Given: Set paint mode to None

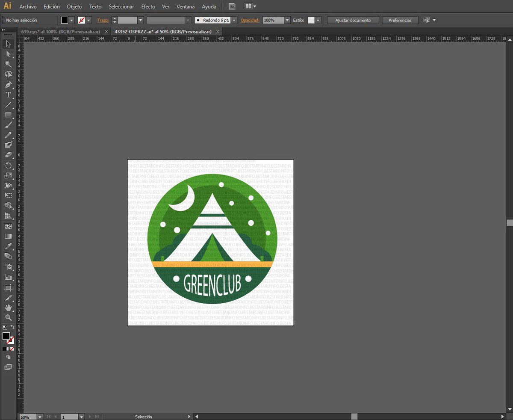Looking at the screenshot, I should click(12, 349).
